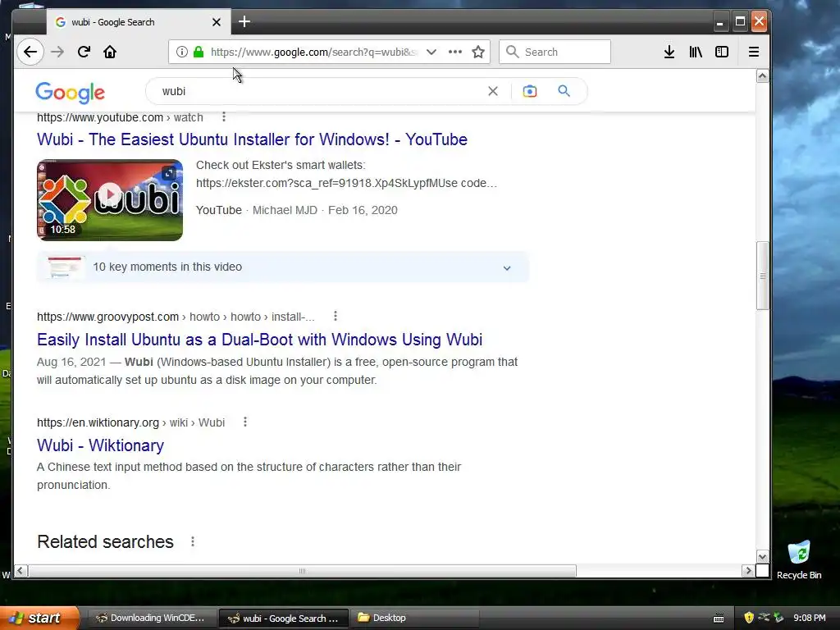This screenshot has width=840, height=630.
Task: Open the Wiktionary result options menu
Action: tap(245, 422)
